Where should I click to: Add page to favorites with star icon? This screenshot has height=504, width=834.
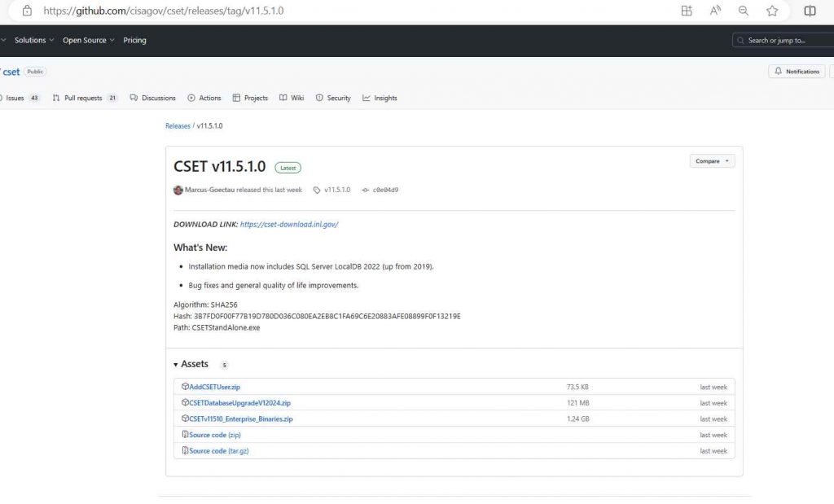[x=772, y=11]
